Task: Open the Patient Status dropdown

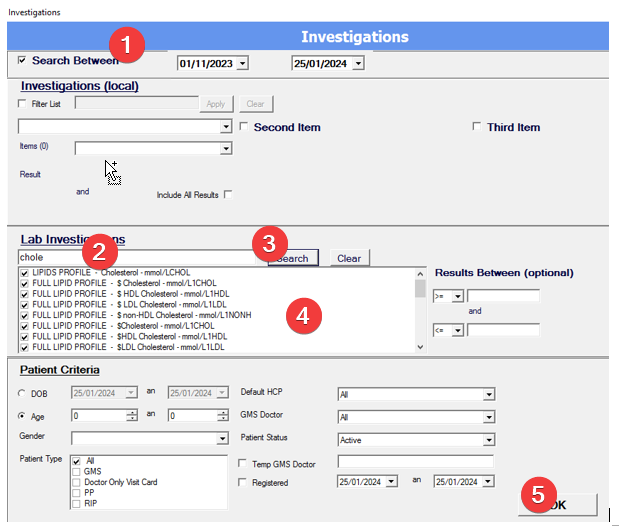Action: pos(488,439)
